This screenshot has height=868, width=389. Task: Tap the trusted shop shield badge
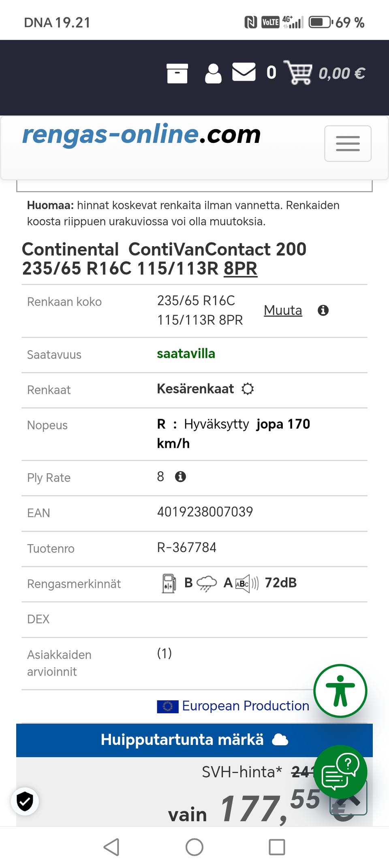point(25,801)
